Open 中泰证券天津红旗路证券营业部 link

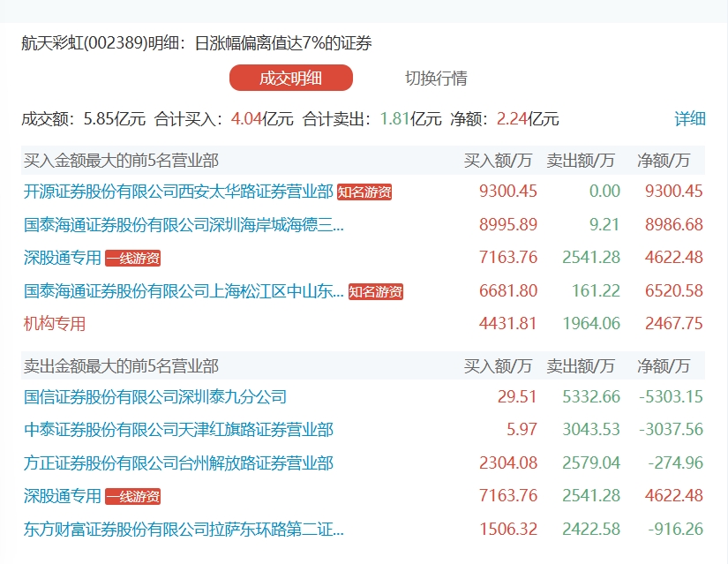178,430
